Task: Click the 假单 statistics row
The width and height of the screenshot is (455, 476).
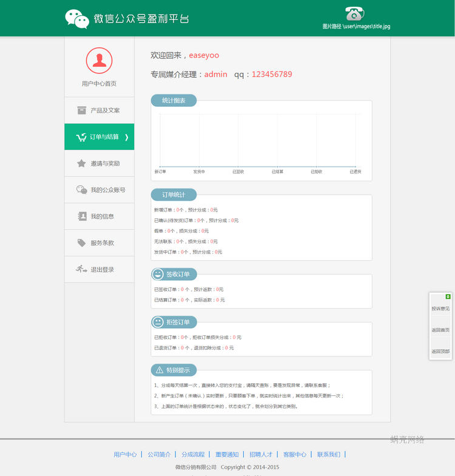Action: [181, 231]
